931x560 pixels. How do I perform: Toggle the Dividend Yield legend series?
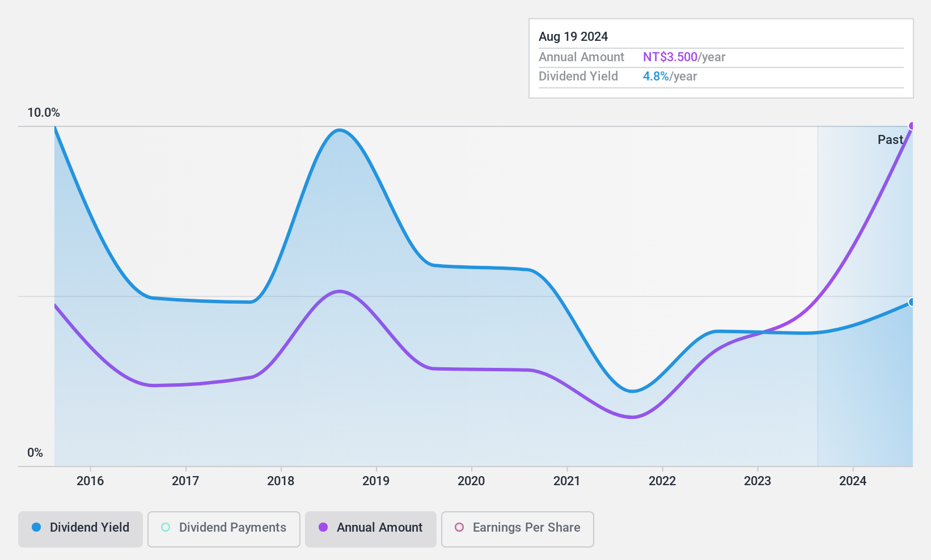tap(81, 529)
